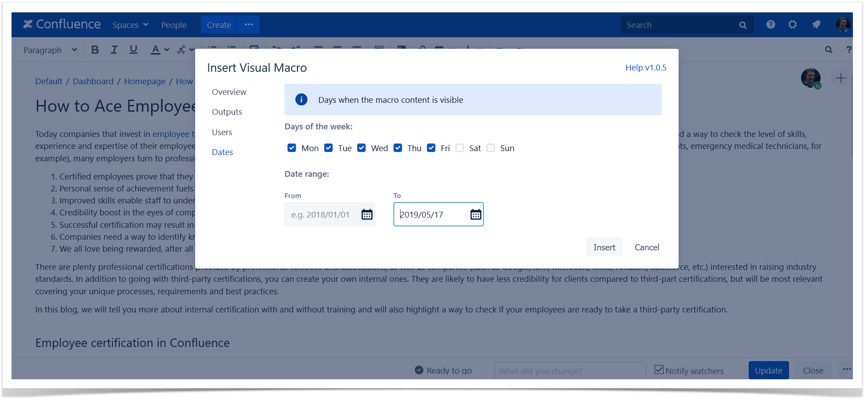Click the info icon in the banner

click(x=301, y=100)
